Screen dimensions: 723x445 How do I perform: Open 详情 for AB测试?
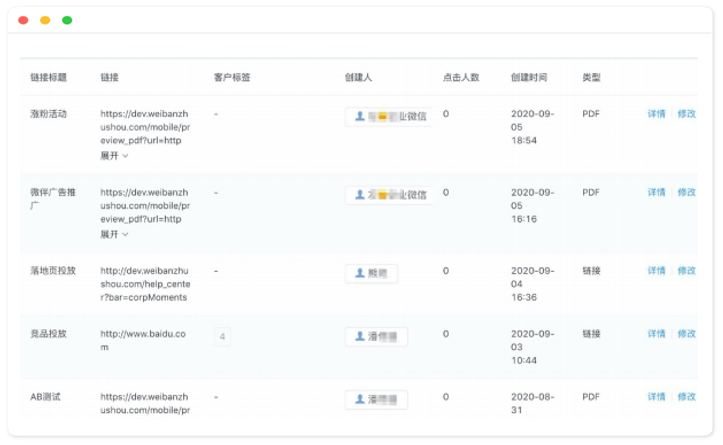point(656,397)
